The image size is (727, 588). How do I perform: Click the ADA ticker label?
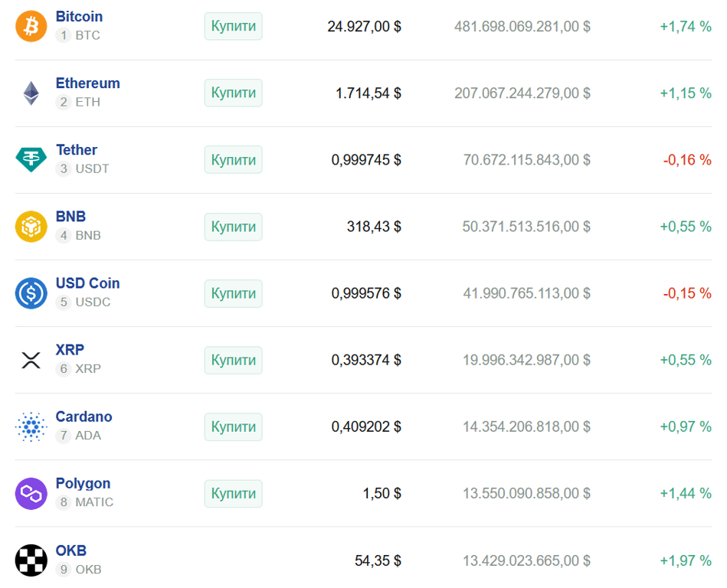coord(88,436)
